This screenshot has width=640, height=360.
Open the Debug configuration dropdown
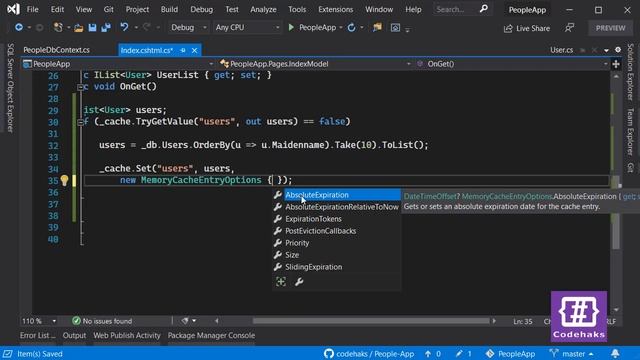pyautogui.click(x=188, y=27)
